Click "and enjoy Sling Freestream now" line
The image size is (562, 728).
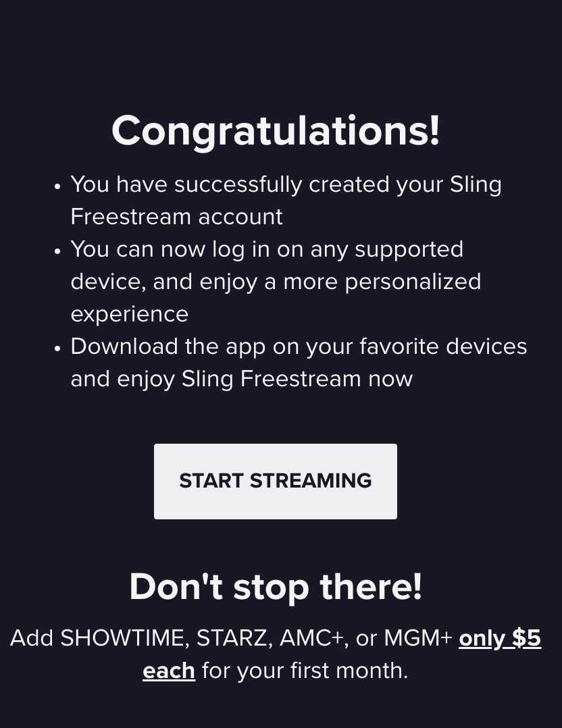(241, 379)
